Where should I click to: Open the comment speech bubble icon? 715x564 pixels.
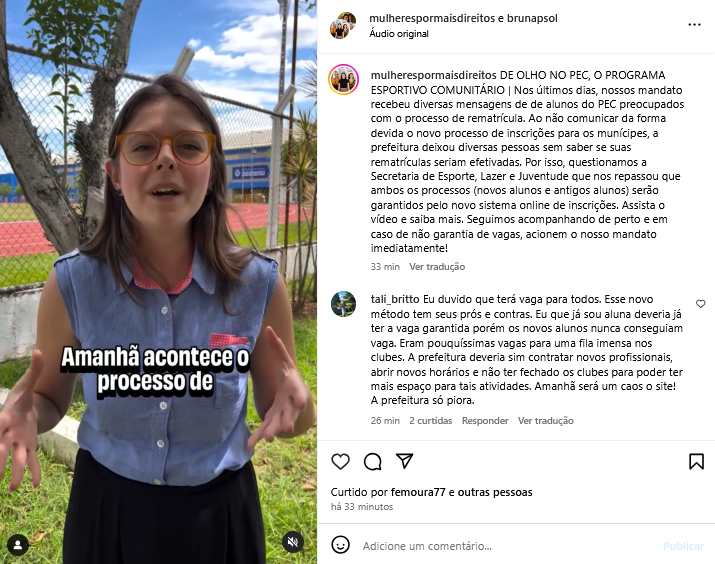click(373, 461)
